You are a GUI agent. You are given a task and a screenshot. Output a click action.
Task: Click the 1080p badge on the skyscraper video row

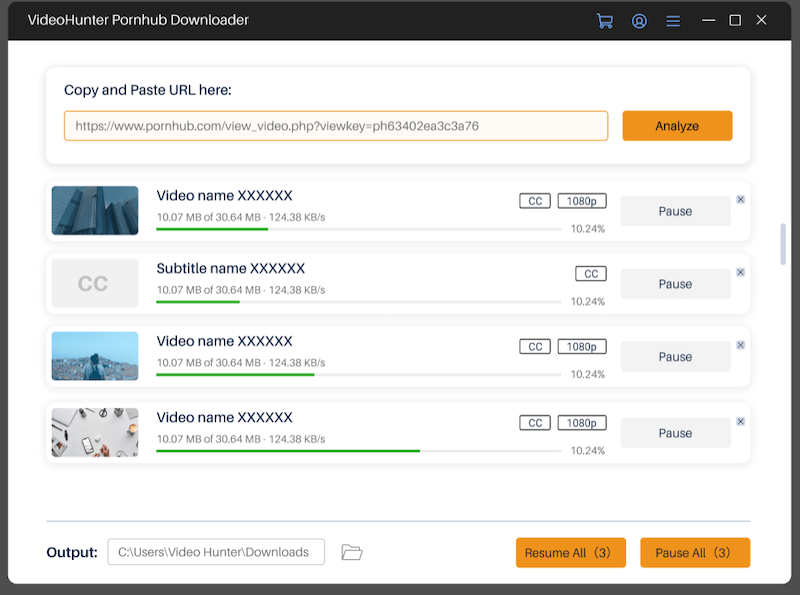[582, 201]
